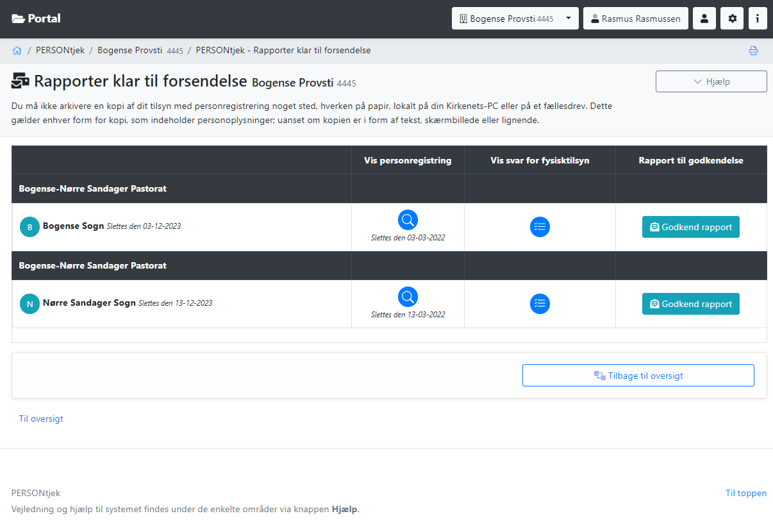Open the Bogense Provsti 4445 dropdown
Image resolution: width=773 pixels, height=532 pixels.
pos(515,19)
